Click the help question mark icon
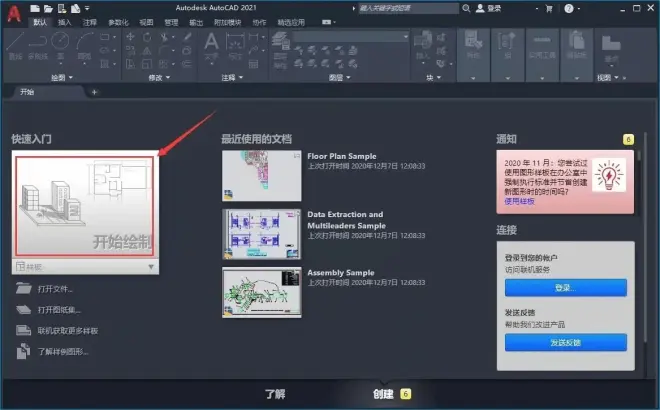 pyautogui.click(x=569, y=8)
